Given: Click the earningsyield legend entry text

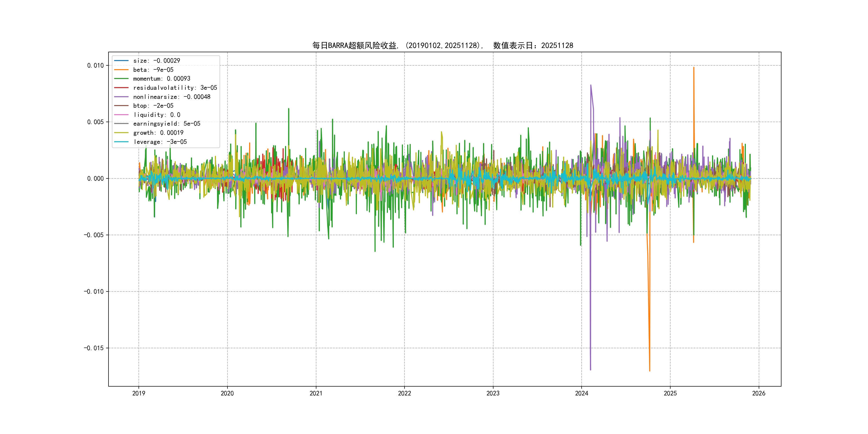Looking at the screenshot, I should click(166, 124).
